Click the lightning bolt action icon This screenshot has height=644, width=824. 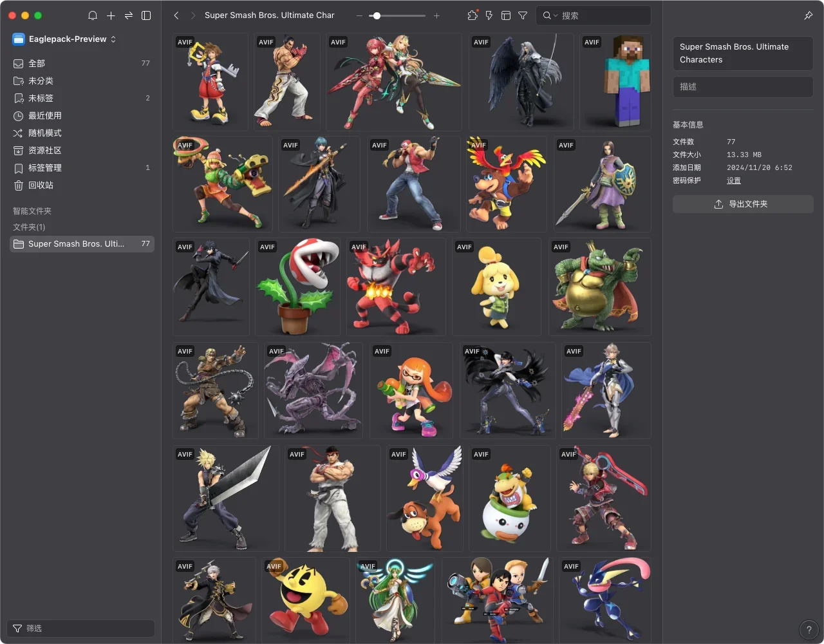(x=489, y=15)
